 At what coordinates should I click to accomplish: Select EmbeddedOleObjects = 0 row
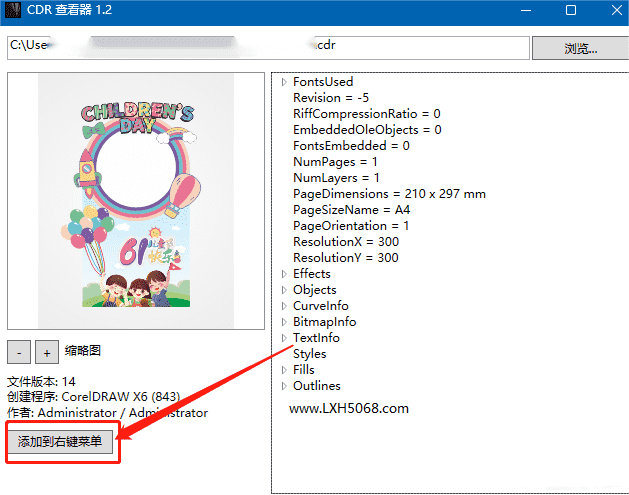(x=367, y=130)
